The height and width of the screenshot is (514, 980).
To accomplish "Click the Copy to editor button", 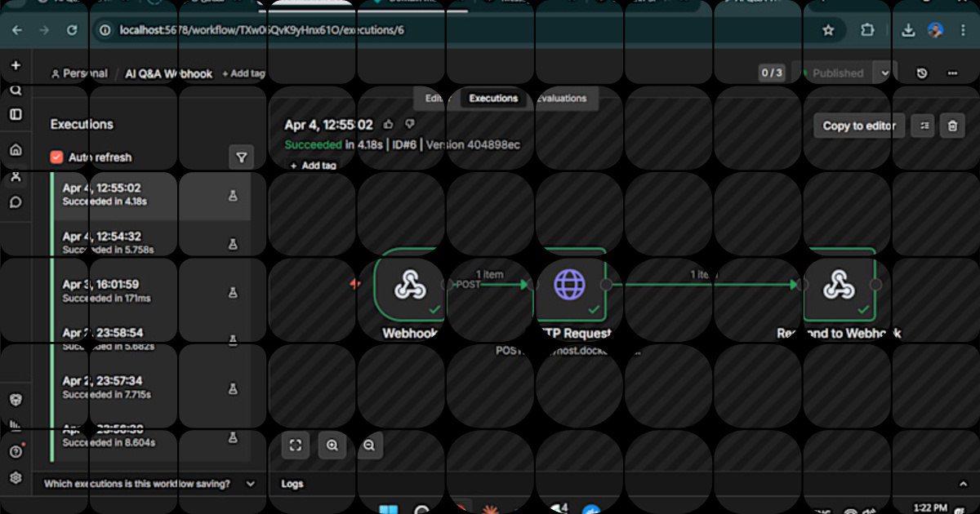I will tap(859, 126).
